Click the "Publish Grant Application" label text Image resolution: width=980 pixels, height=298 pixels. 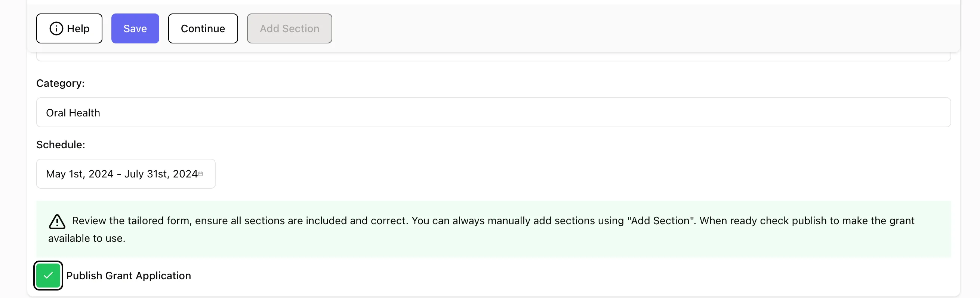coord(129,276)
